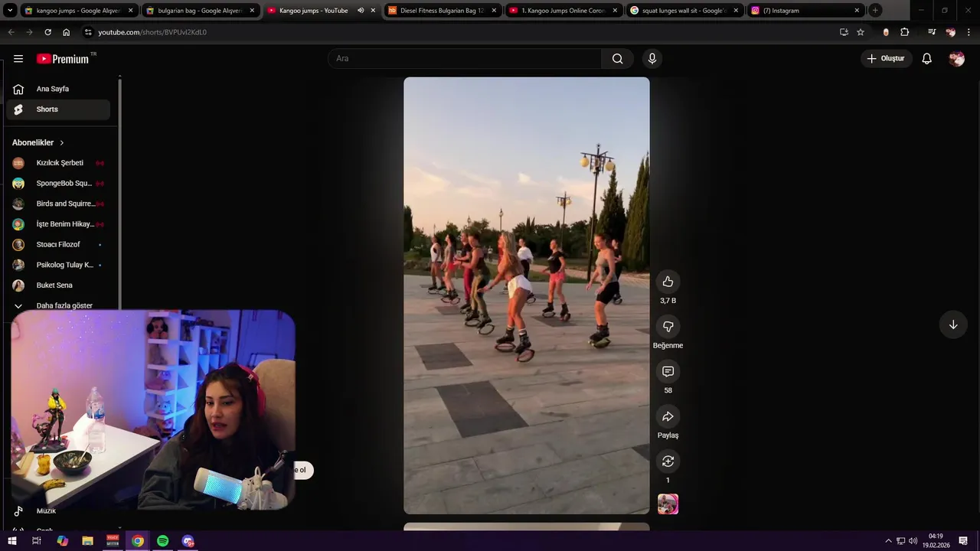Open Chrome three-dot menu
The width and height of the screenshot is (980, 551).
969,32
